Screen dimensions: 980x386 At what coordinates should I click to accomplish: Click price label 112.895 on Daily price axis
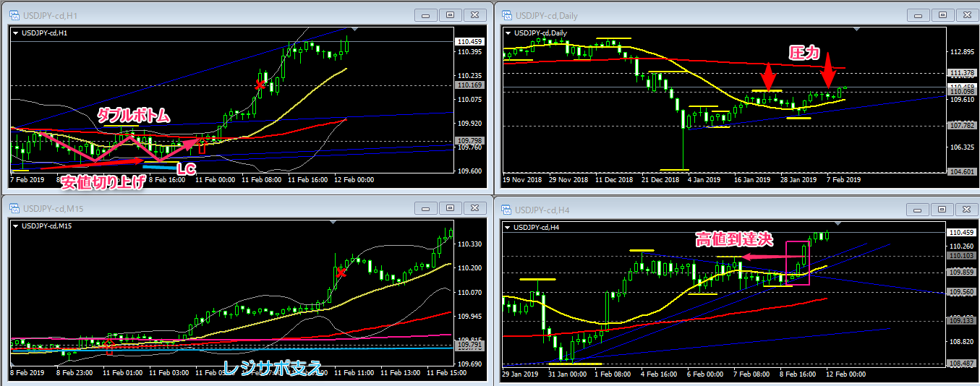962,52
